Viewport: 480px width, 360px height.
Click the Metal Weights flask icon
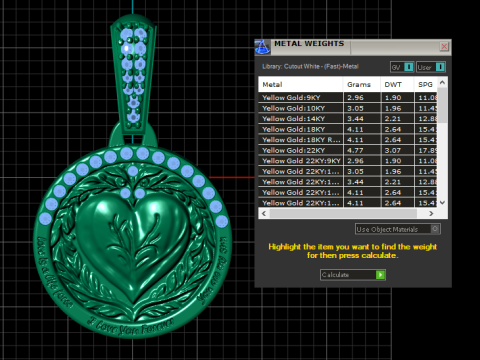pyautogui.click(x=262, y=47)
